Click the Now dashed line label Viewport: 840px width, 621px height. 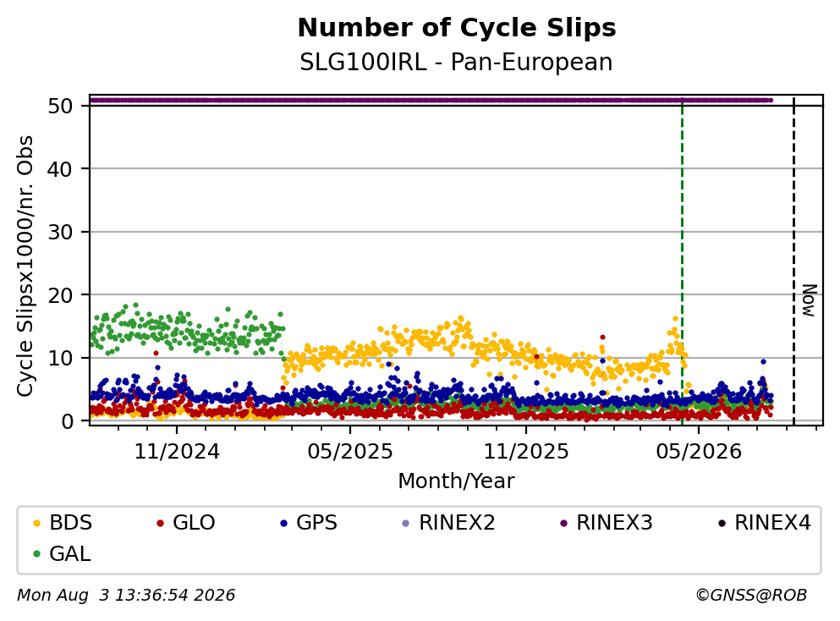tap(809, 300)
